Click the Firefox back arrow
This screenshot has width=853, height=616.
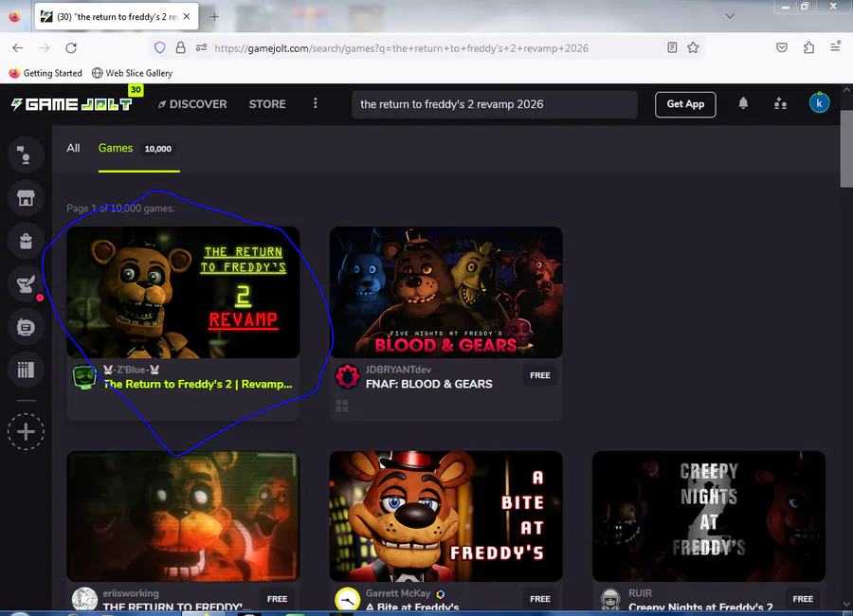(18, 48)
